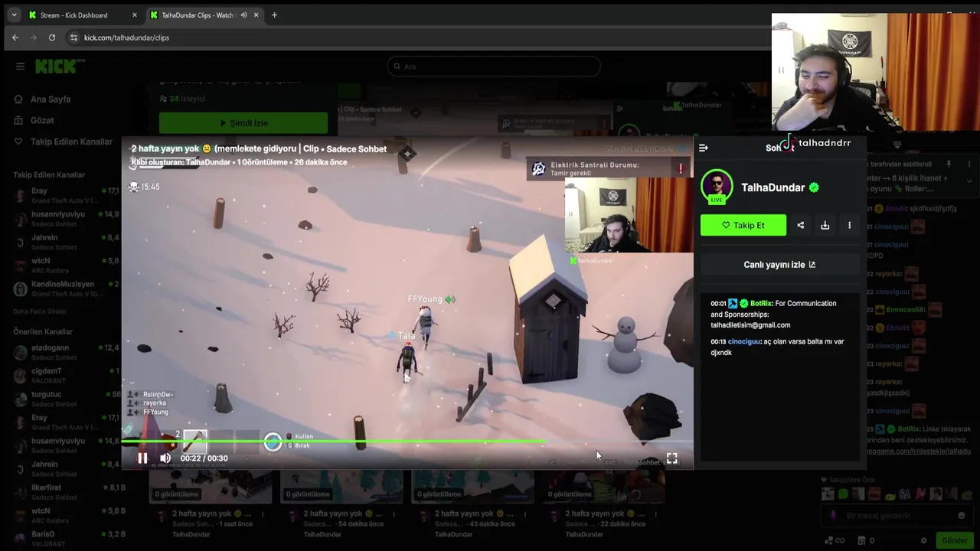This screenshot has height=551, width=980.
Task: Collapse the clip chat side panel
Action: [x=704, y=148]
